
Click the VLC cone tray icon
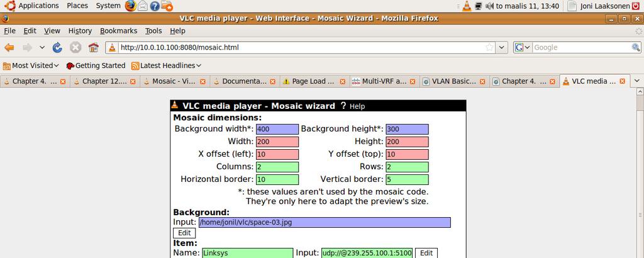[467, 6]
